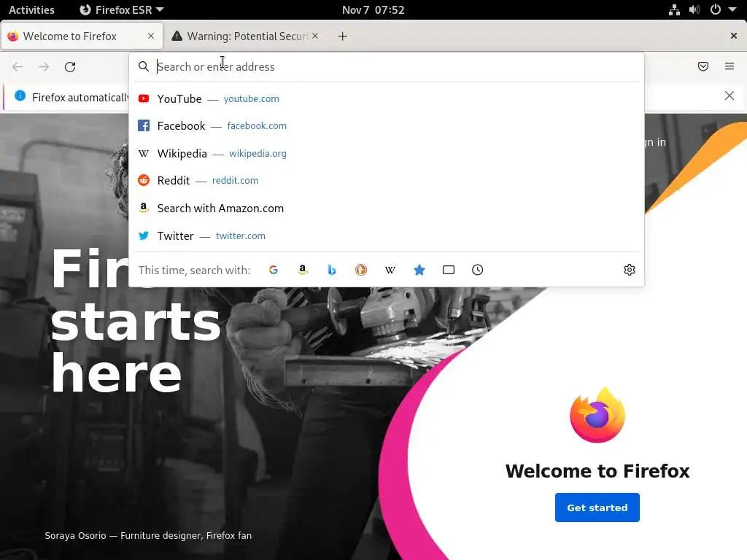Search in History clock icon
This screenshot has height=560, width=747.
[477, 270]
